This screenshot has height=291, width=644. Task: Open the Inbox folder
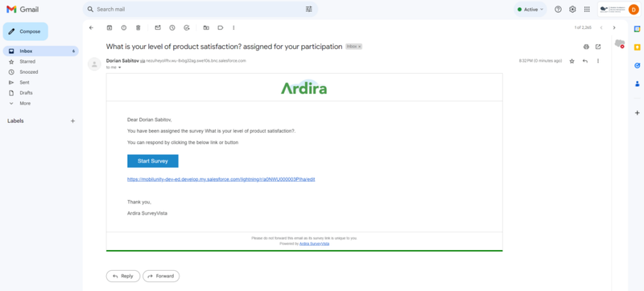coord(41,51)
